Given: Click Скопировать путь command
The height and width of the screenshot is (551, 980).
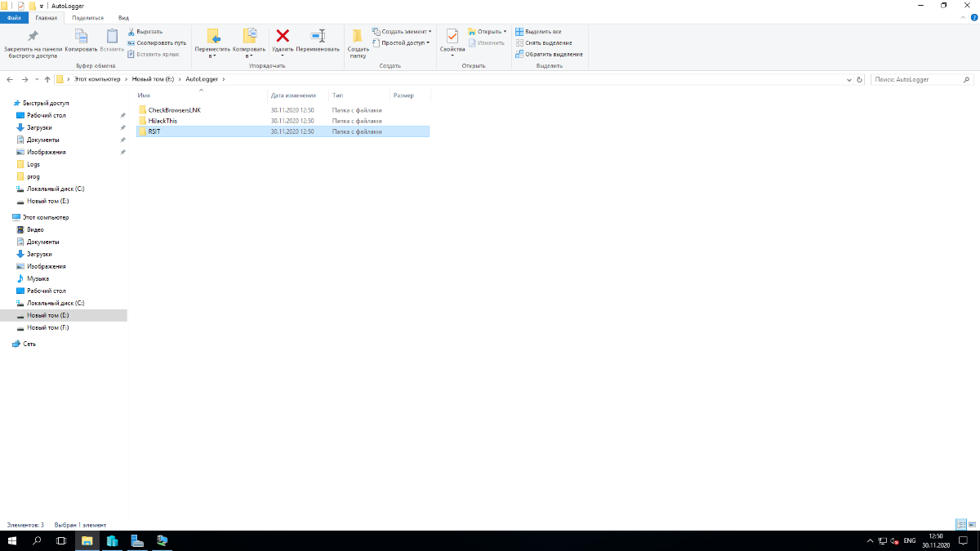Looking at the screenshot, I should coord(157,42).
